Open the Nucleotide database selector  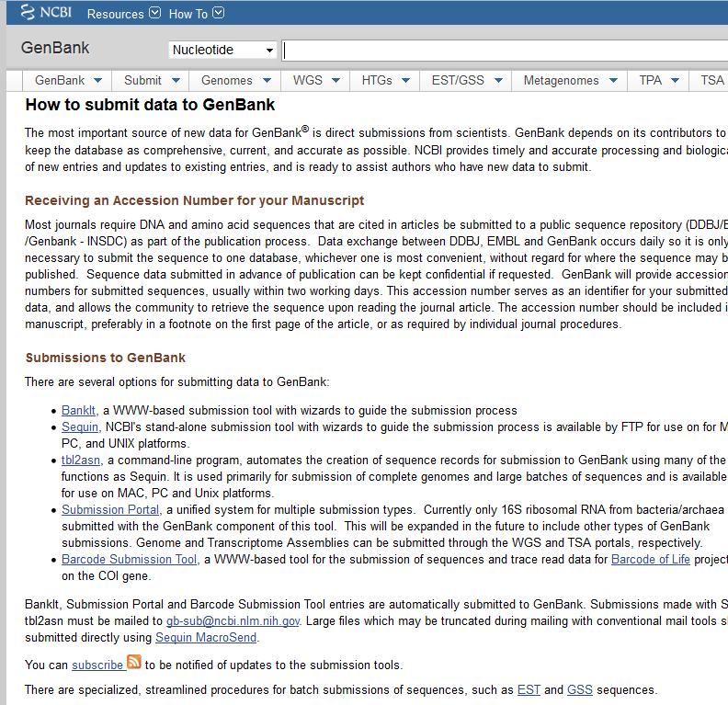pyautogui.click(x=222, y=50)
